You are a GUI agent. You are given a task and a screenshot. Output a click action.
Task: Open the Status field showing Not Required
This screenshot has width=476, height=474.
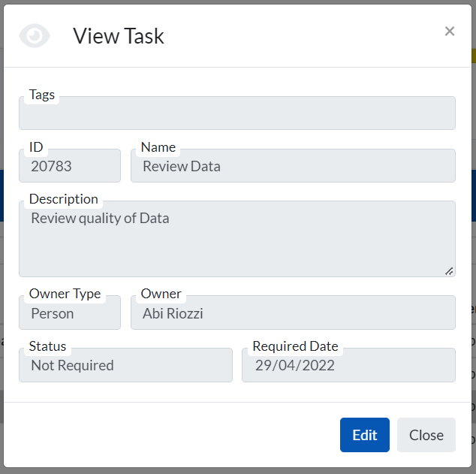pos(125,366)
